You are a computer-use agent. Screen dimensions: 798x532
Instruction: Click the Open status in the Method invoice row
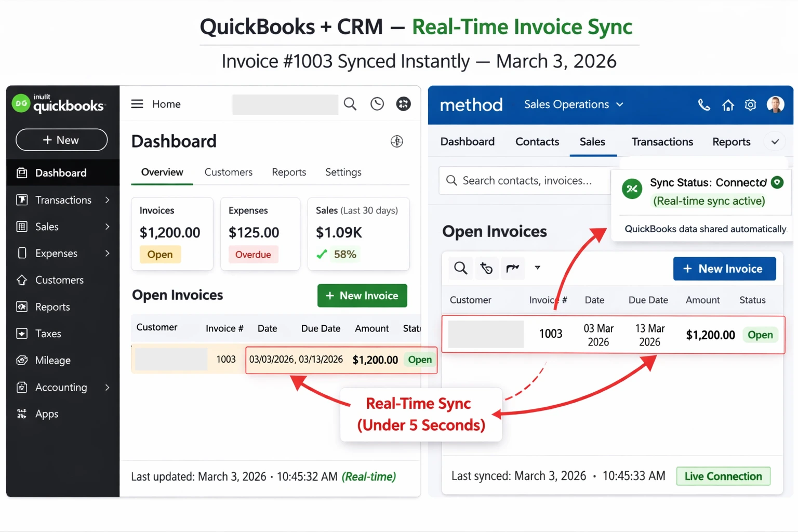click(760, 335)
